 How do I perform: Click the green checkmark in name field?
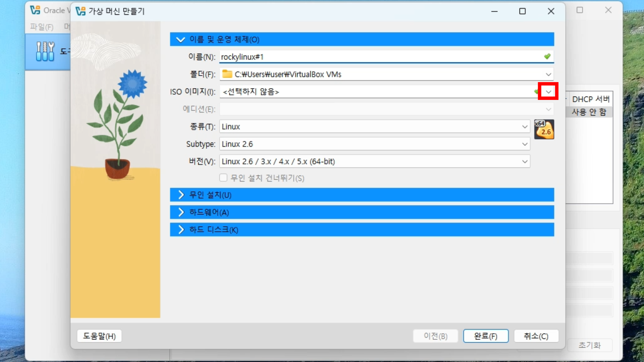547,56
